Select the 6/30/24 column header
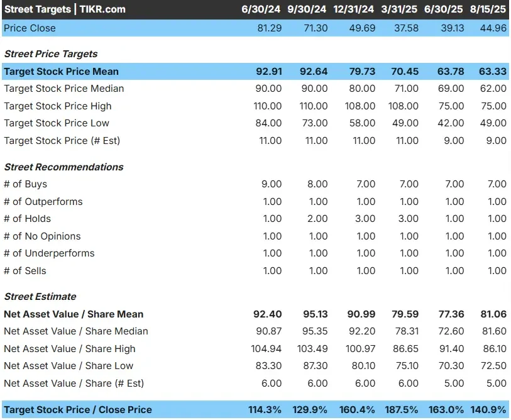Image resolution: width=511 pixels, height=420 pixels. pos(261,9)
